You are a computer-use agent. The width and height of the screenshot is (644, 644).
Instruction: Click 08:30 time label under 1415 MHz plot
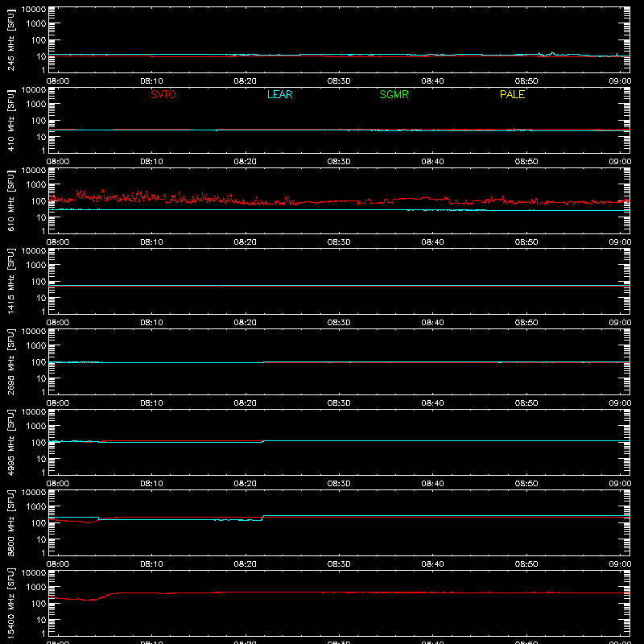point(339,323)
